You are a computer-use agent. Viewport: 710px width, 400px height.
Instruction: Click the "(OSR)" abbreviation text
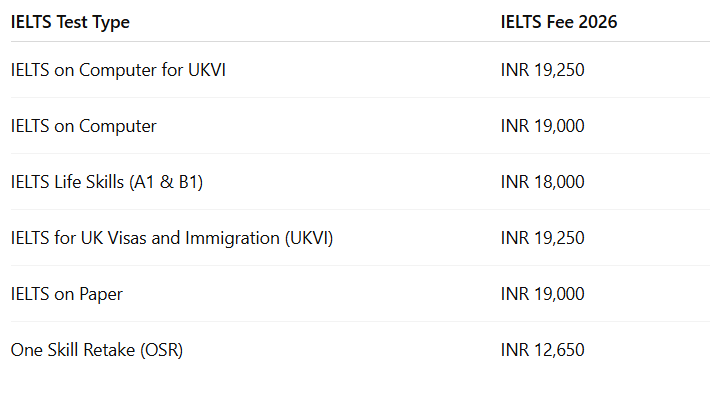click(161, 350)
